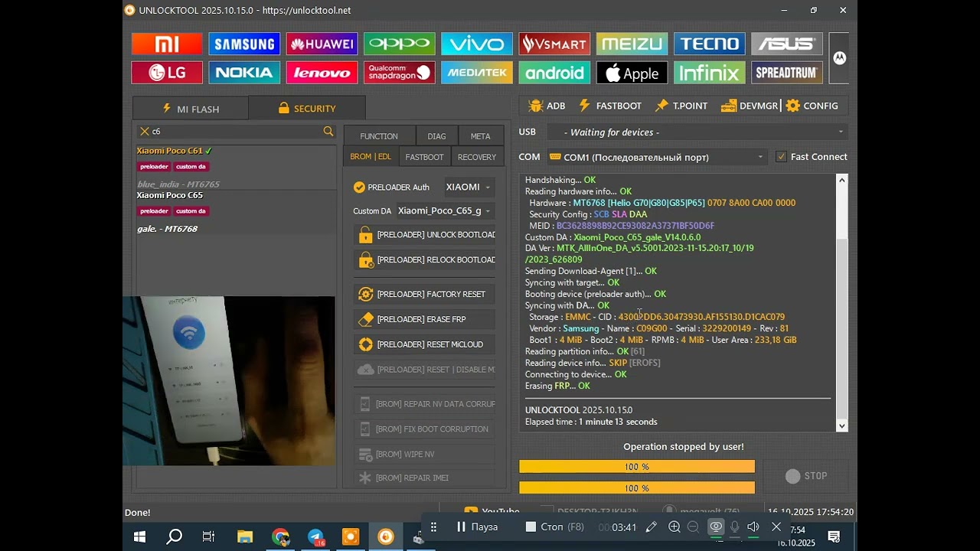Toggle the Fast Connect checkbox
The image size is (980, 551).
click(x=781, y=157)
